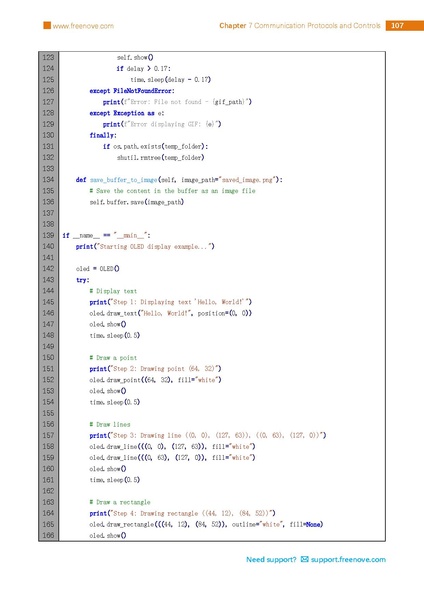424x600 pixels.
Task: Click the page number 107 badge
Action: click(398, 26)
